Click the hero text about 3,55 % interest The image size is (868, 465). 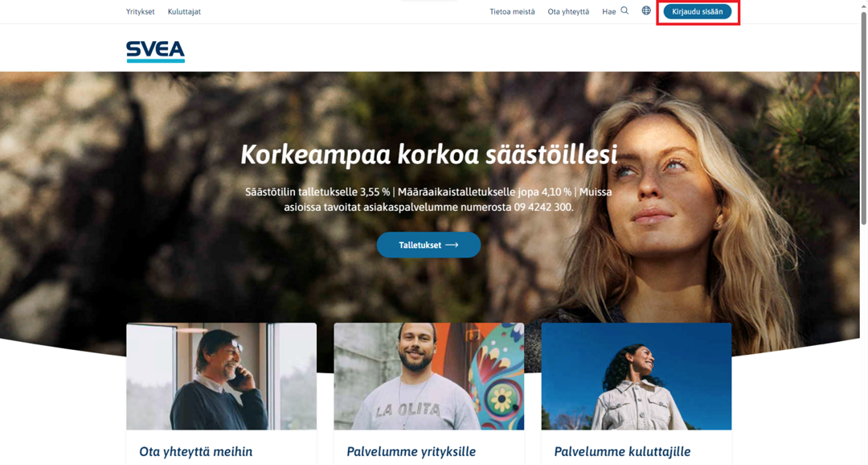tap(428, 200)
